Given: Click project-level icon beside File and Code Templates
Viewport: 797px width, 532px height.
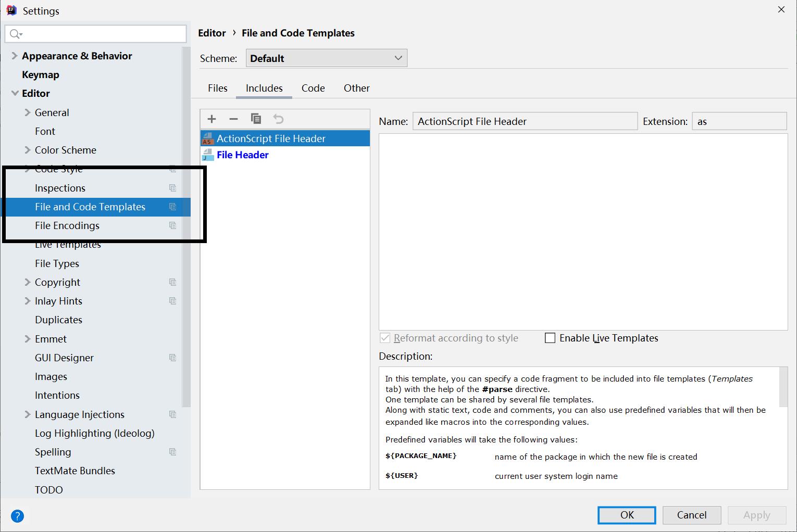Looking at the screenshot, I should click(173, 207).
